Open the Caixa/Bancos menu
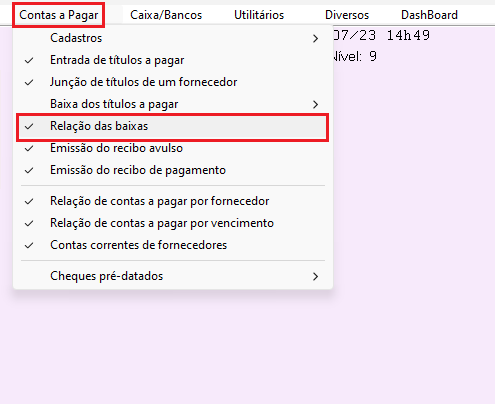495x404 pixels. [166, 15]
